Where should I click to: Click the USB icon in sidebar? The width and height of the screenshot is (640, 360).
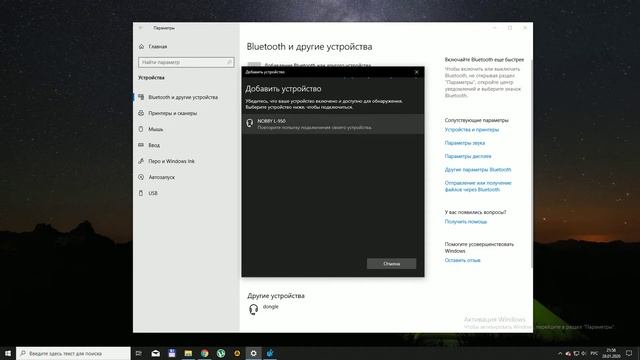click(141, 193)
